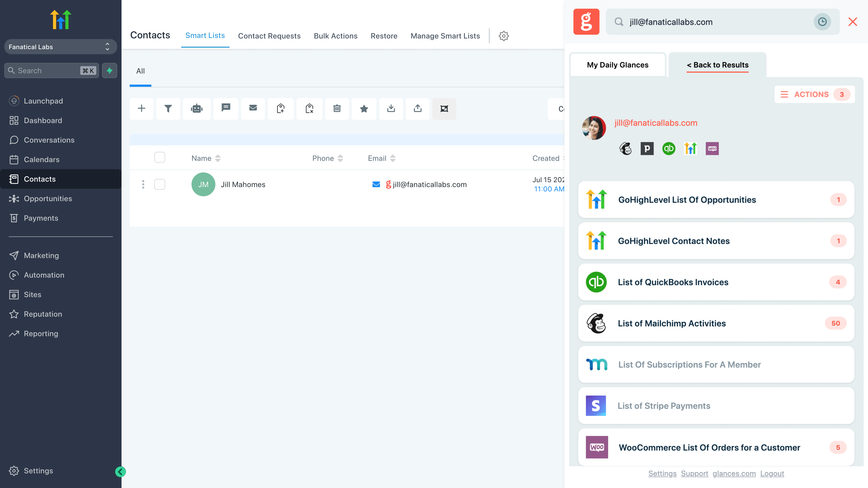The image size is (868, 488).
Task: Open Glances Settings footer link
Action: (662, 474)
